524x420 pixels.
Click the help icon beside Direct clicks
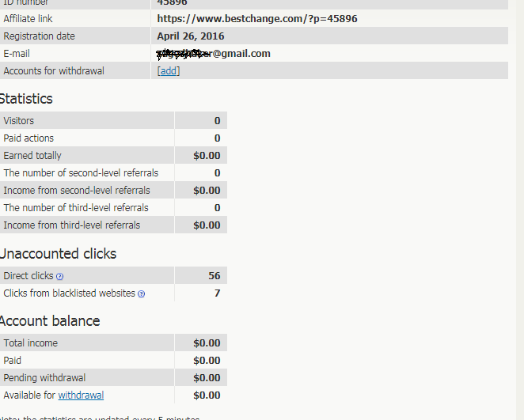pos(59,277)
